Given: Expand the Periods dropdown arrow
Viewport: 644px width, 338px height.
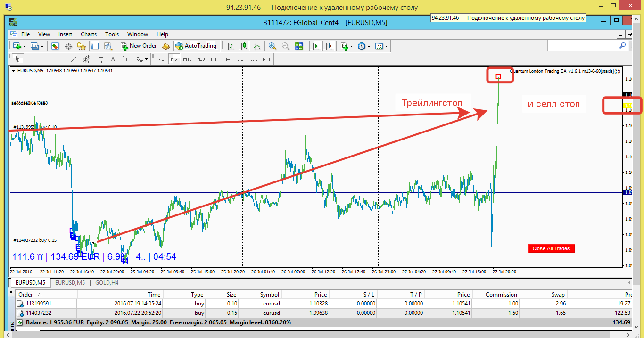Looking at the screenshot, I should click(369, 46).
